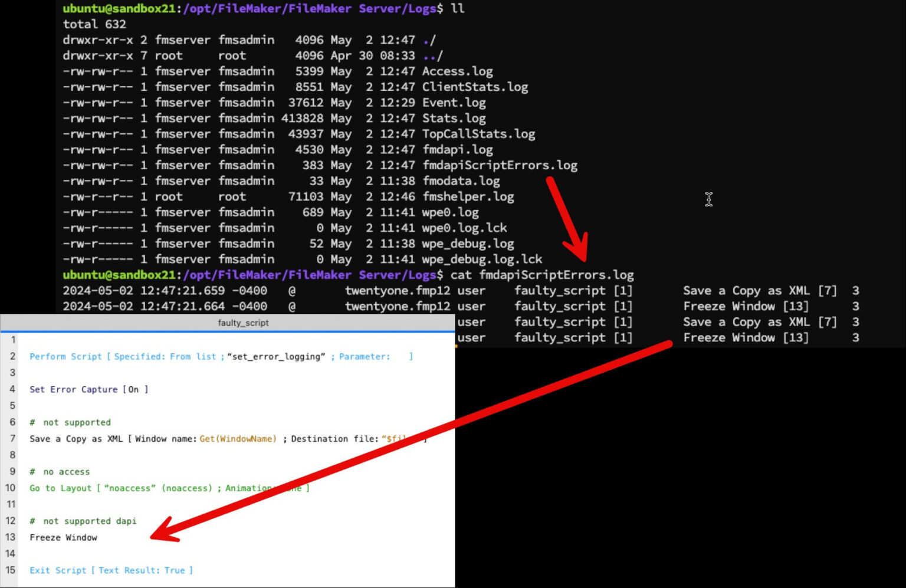Select line number 7 in the script
Image resolution: width=906 pixels, height=588 pixels.
click(12, 439)
